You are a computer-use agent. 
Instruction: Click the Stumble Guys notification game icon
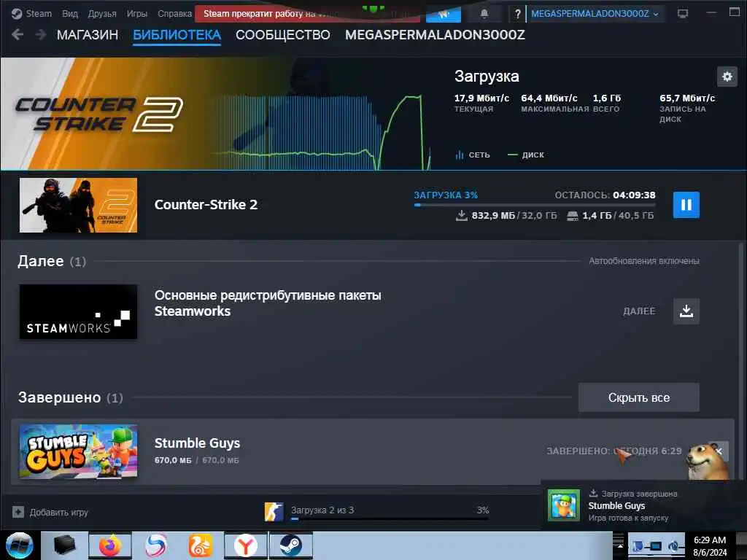564,506
